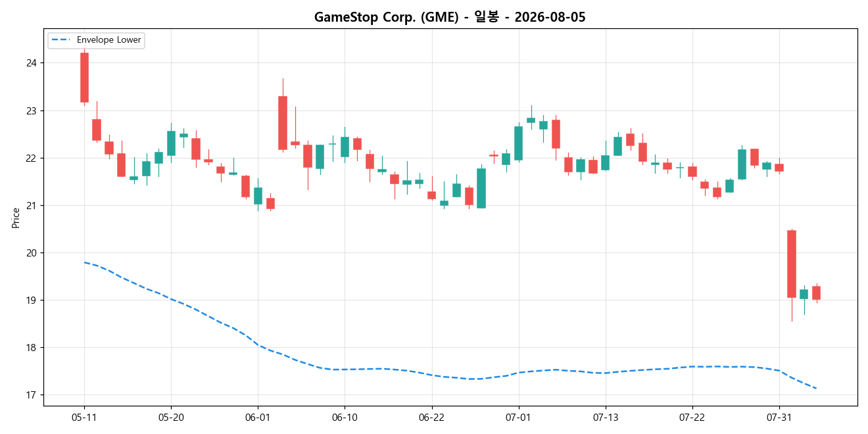Viewport: 868px width, 434px height.
Task: Click the 07-01 date tick label
Action: (518, 418)
